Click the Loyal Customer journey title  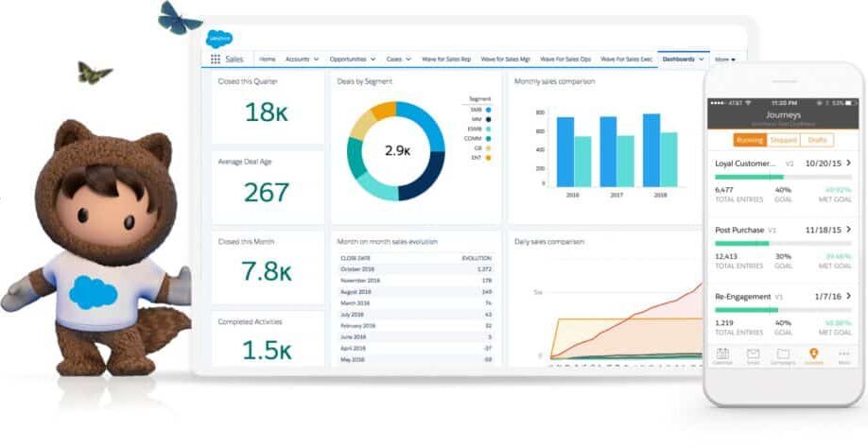[746, 164]
